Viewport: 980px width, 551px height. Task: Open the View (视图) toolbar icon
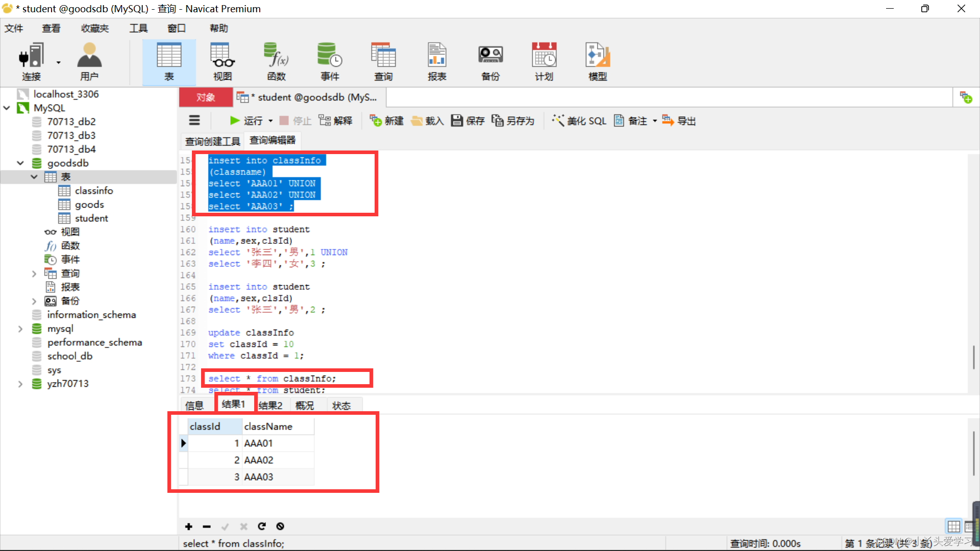coord(223,62)
